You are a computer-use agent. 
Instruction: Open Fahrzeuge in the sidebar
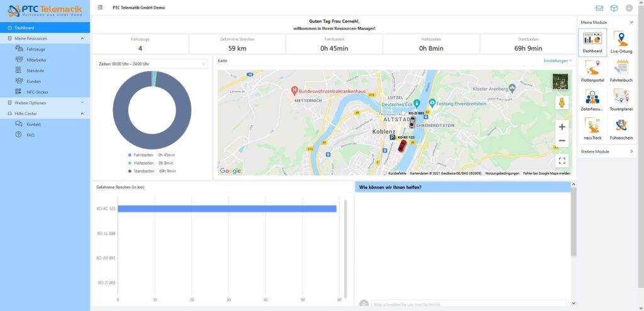pyautogui.click(x=36, y=49)
